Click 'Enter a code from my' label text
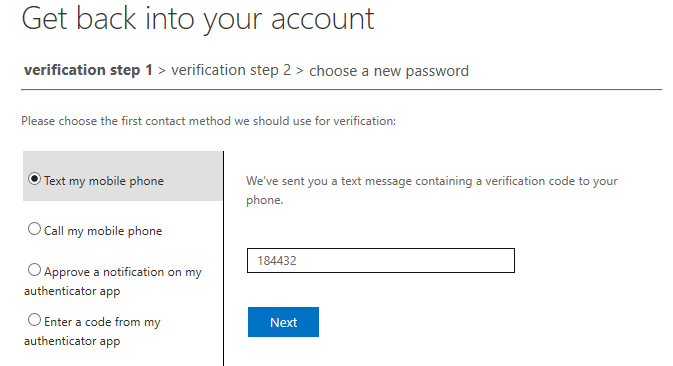 coord(102,322)
